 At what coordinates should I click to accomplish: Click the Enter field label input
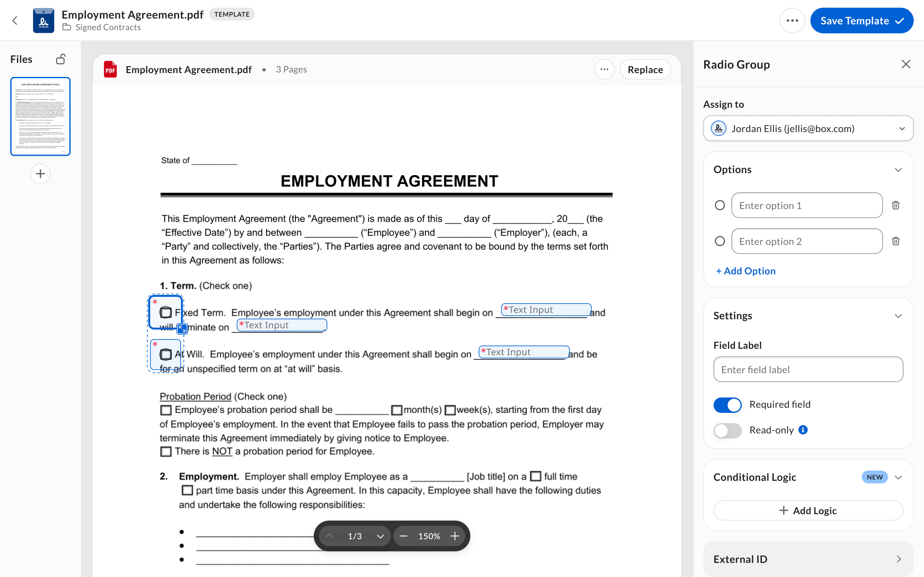pyautogui.click(x=808, y=369)
